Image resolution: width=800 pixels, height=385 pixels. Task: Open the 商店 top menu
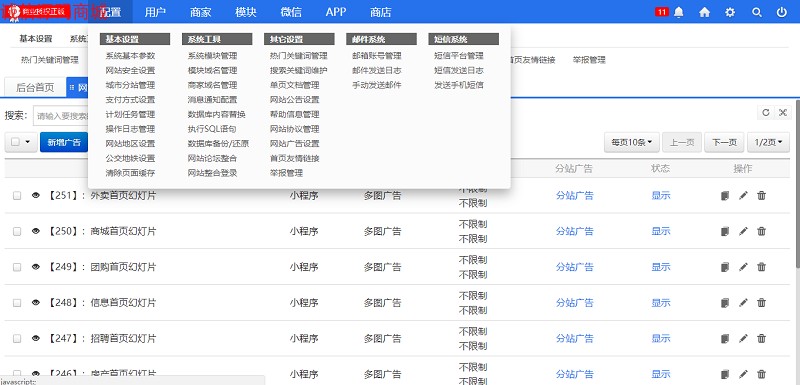pos(381,12)
